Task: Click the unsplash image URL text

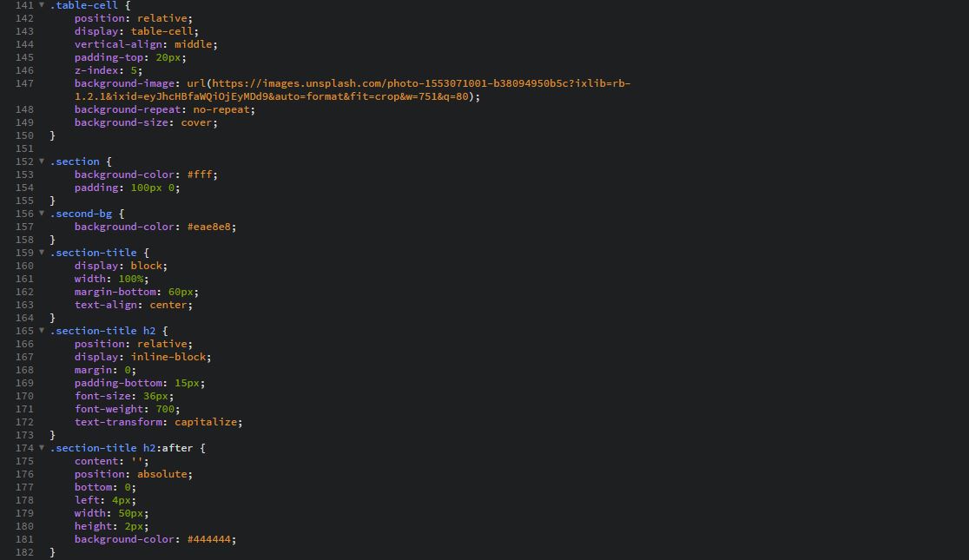Action: coord(353,89)
